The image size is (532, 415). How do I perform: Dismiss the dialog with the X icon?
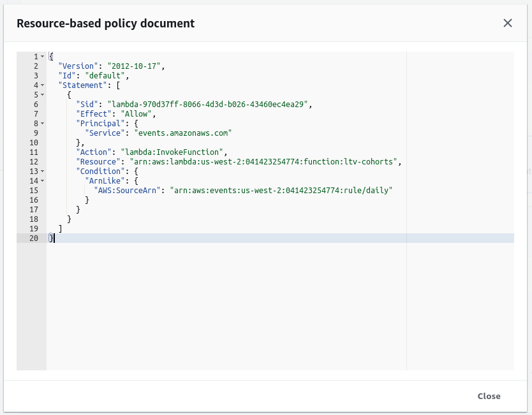pos(508,23)
